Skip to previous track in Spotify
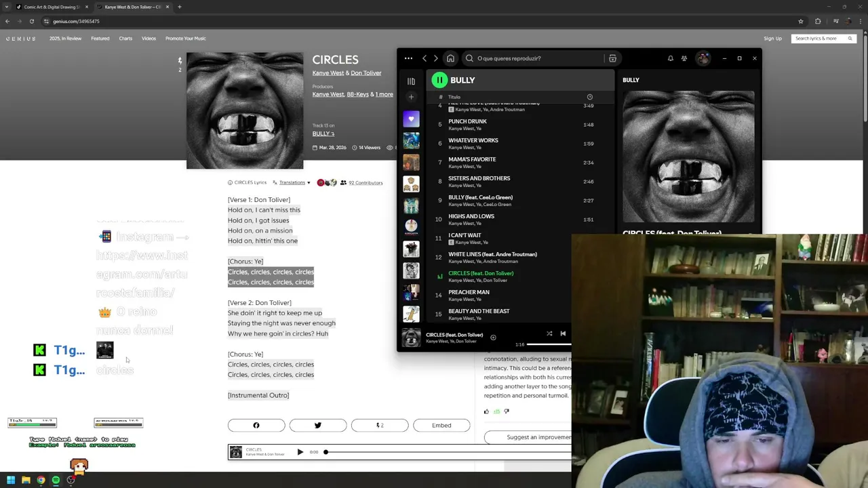 563,333
